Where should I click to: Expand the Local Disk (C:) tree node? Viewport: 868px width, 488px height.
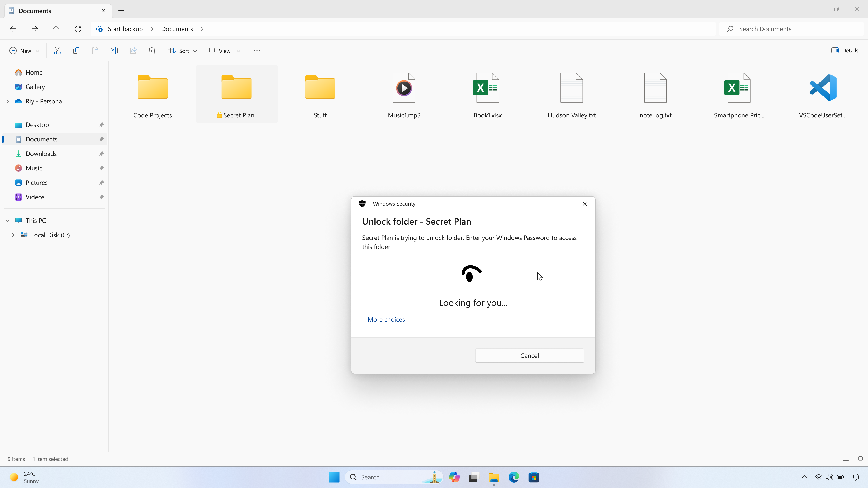[x=13, y=235]
